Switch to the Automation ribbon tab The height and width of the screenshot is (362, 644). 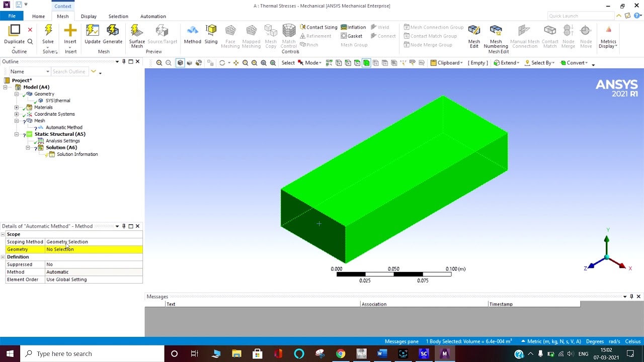[153, 16]
